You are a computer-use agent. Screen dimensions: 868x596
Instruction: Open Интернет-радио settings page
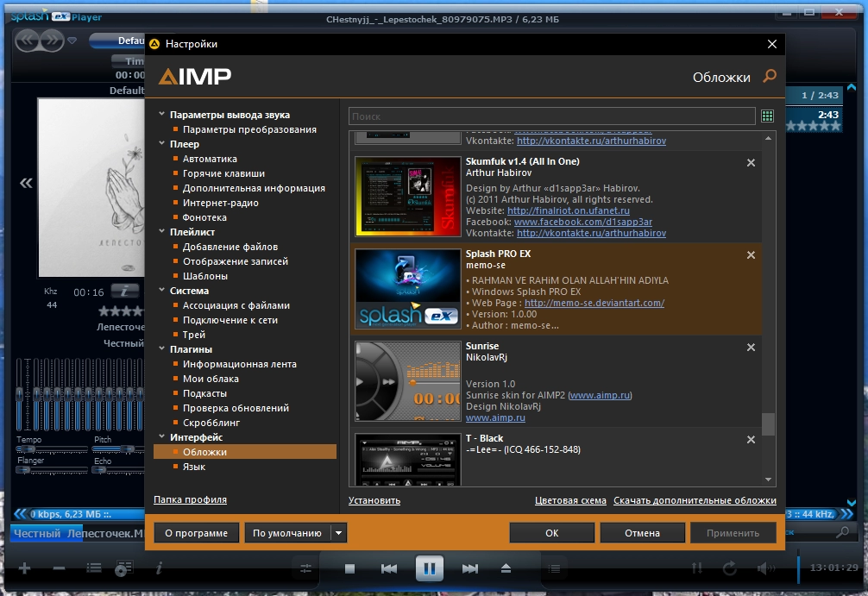(x=220, y=203)
